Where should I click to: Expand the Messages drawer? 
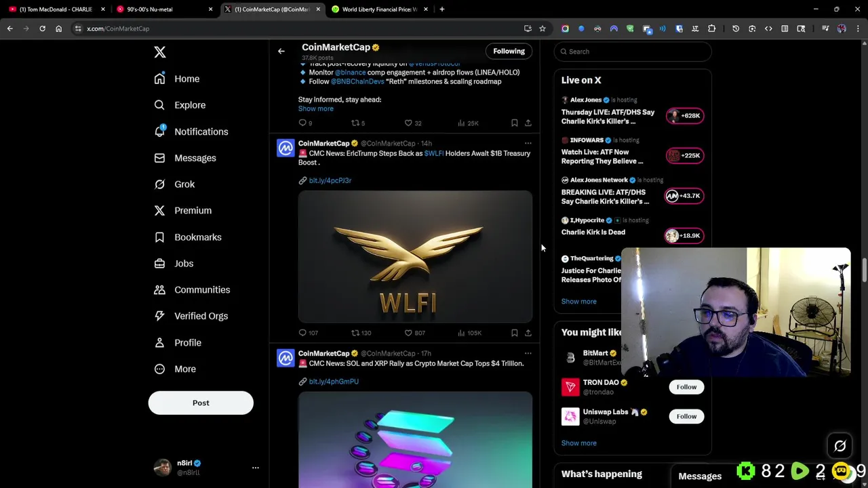click(x=699, y=476)
